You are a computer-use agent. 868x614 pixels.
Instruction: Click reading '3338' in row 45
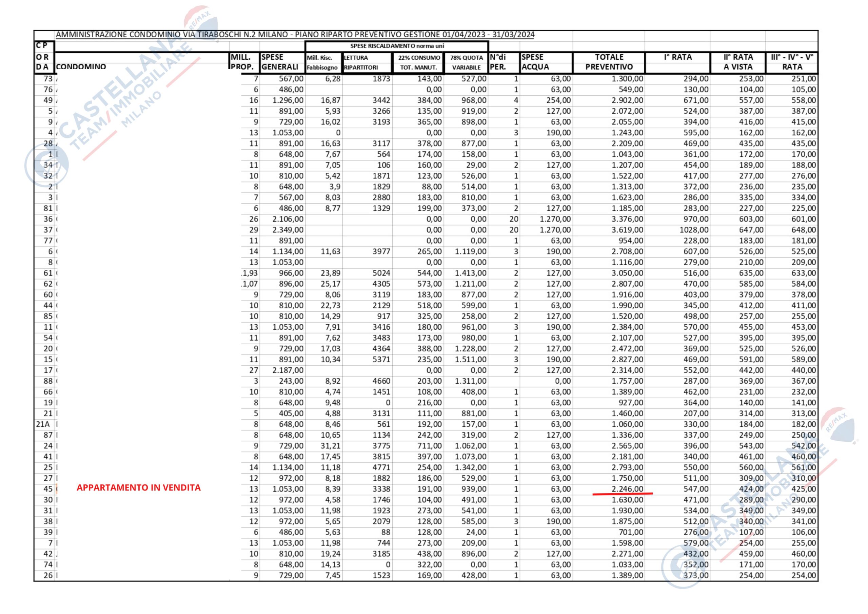381,489
